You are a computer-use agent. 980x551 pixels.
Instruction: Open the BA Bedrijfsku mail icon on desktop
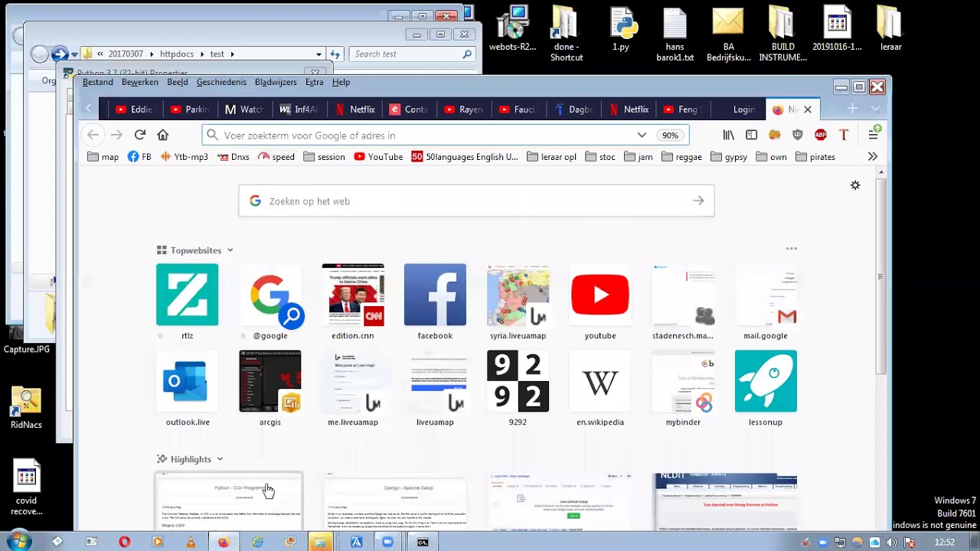[x=728, y=34]
